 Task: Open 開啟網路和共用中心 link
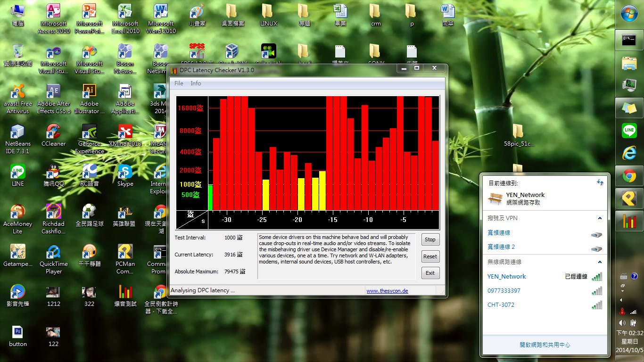click(x=545, y=345)
